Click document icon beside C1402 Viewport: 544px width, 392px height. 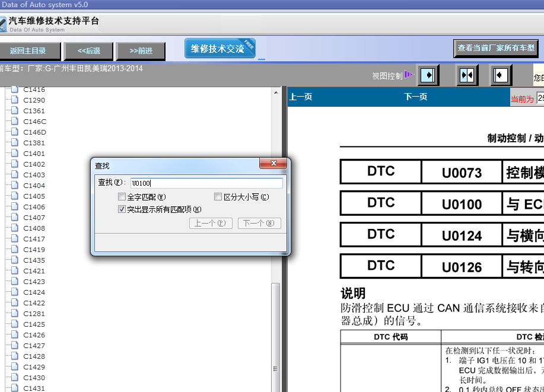pyautogui.click(x=15, y=164)
